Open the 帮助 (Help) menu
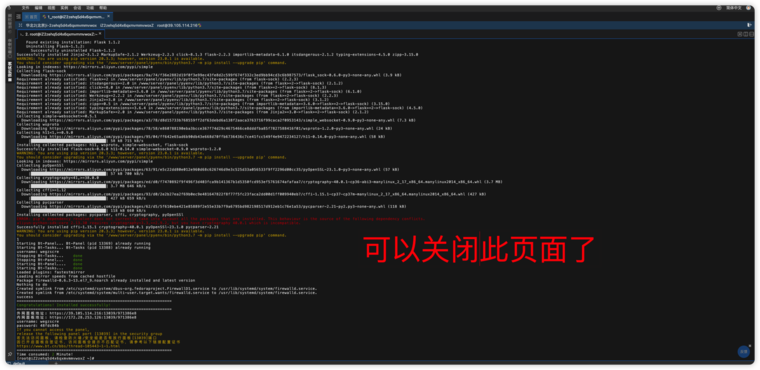The image size is (760, 370). 103,8
